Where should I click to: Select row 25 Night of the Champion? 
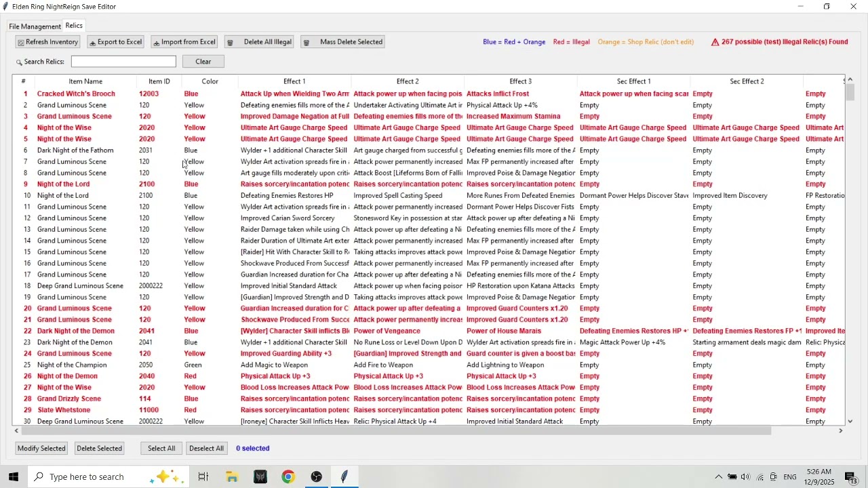(x=429, y=365)
